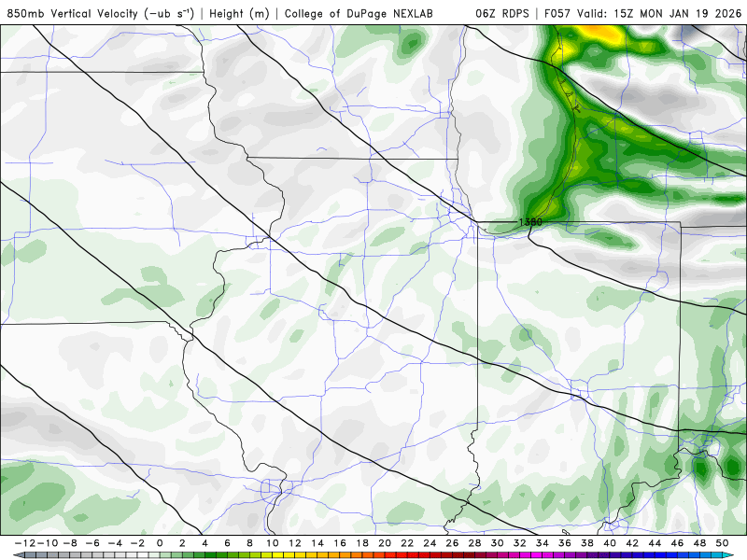This screenshot has width=747, height=560.
Task: Click the 'Height (m)' header label
Action: click(x=239, y=13)
